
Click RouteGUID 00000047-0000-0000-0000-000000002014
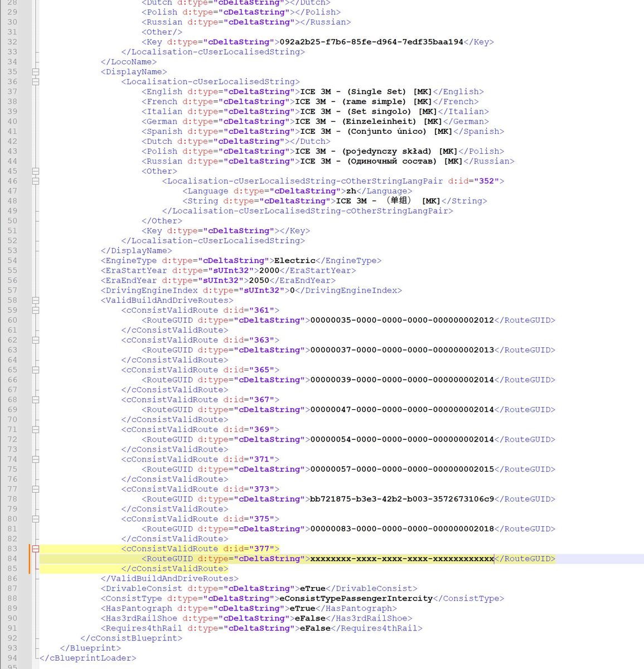402,410
